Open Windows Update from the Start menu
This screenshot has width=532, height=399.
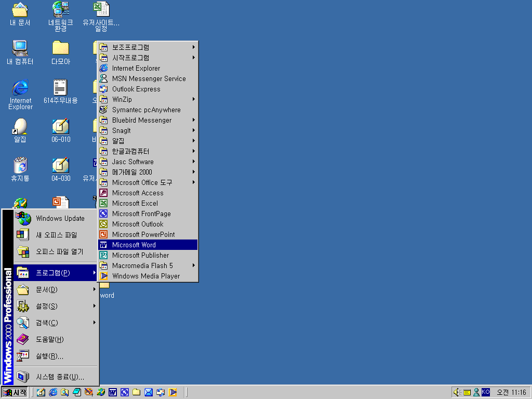(x=56, y=219)
